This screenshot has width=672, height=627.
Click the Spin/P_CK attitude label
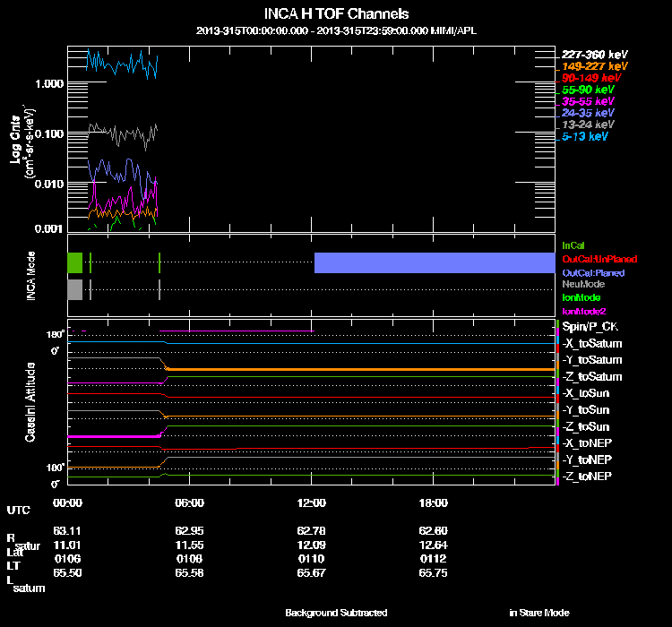(x=590, y=327)
